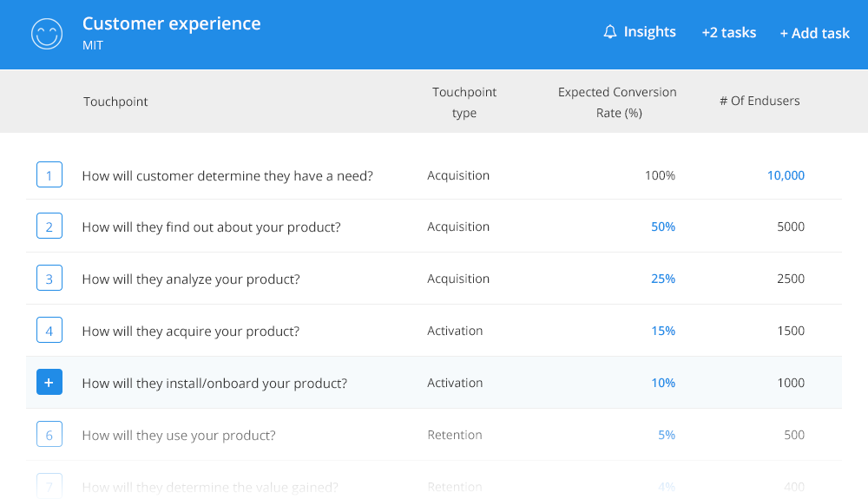Edit the 50% conversion rate value
Viewport: 868px width, 499px height.
click(x=663, y=227)
